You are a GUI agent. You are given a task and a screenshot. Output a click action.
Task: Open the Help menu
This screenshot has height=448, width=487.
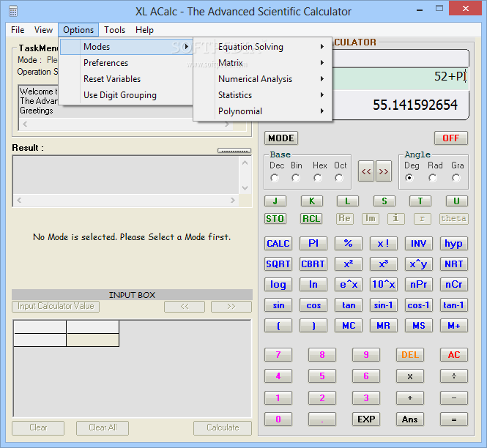(x=144, y=30)
